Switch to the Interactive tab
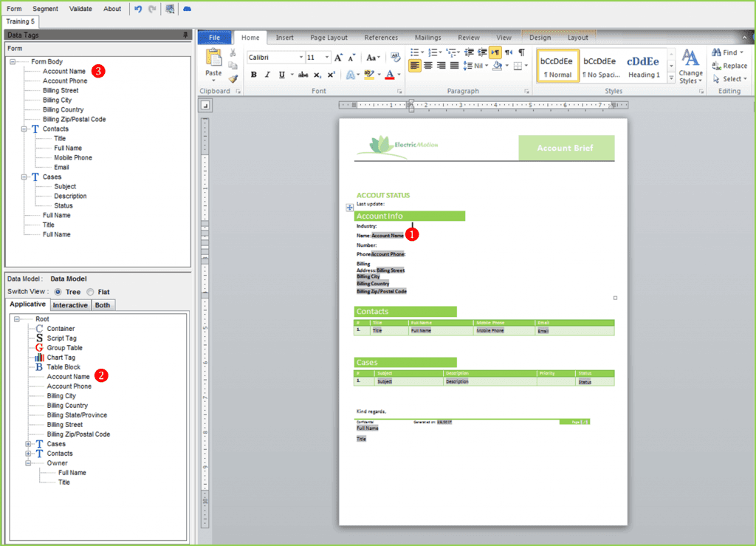Image resolution: width=756 pixels, height=546 pixels. point(70,305)
